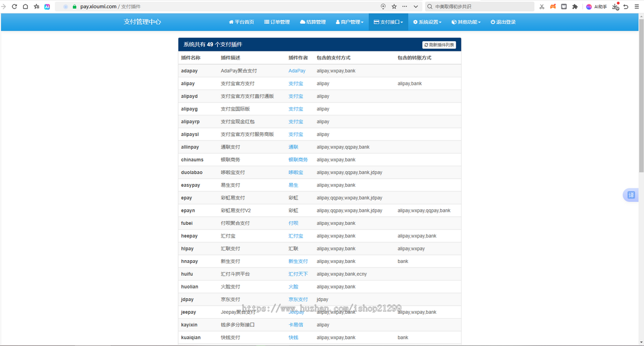
Task: Open the AdaPay author link
Action: click(297, 71)
